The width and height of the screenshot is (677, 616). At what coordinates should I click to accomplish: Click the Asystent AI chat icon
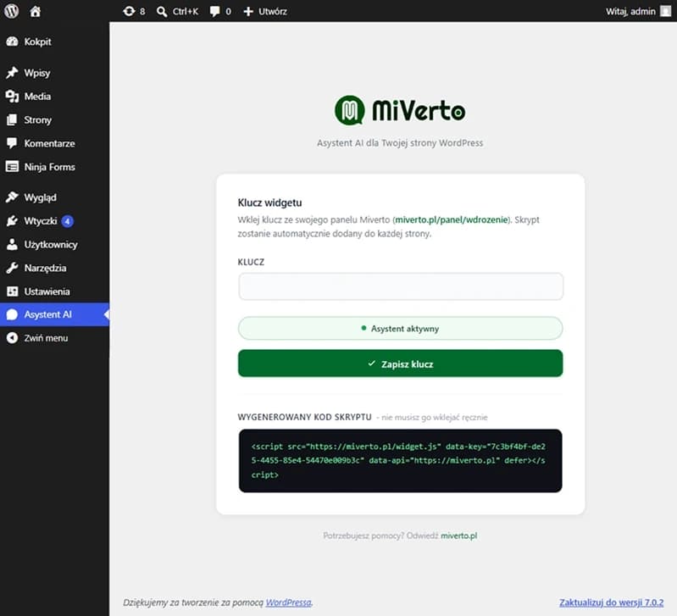[x=12, y=314]
